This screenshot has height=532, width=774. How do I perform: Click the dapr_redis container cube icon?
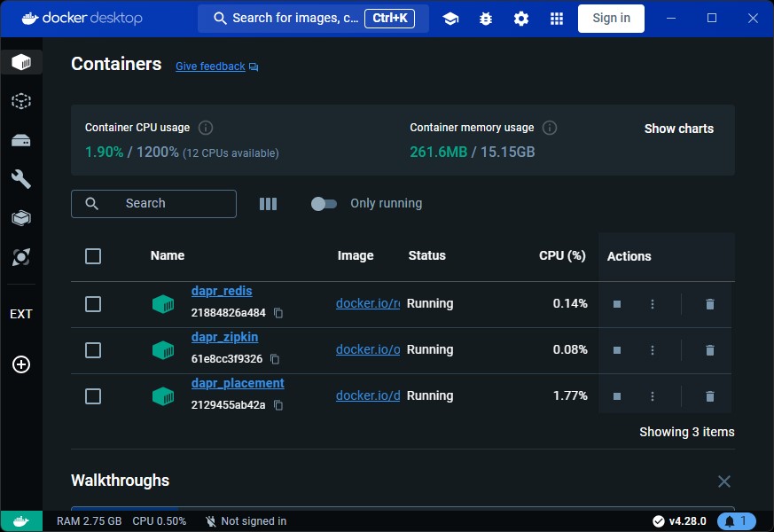point(163,304)
